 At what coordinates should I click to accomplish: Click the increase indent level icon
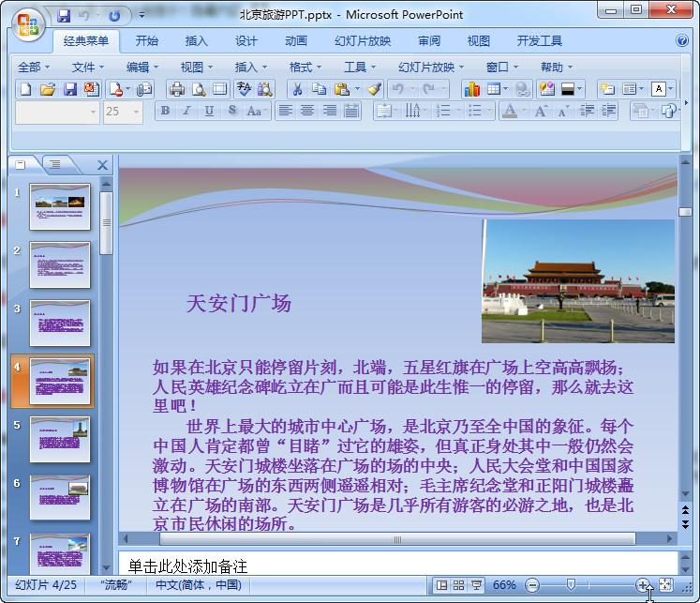pyautogui.click(x=608, y=111)
